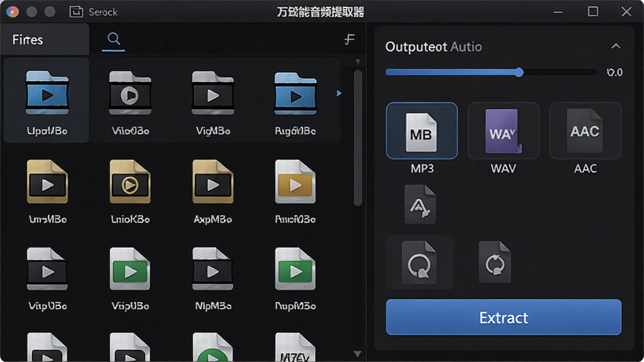The height and width of the screenshot is (362, 644).
Task: Switch to the Fires tab
Action: (x=45, y=40)
